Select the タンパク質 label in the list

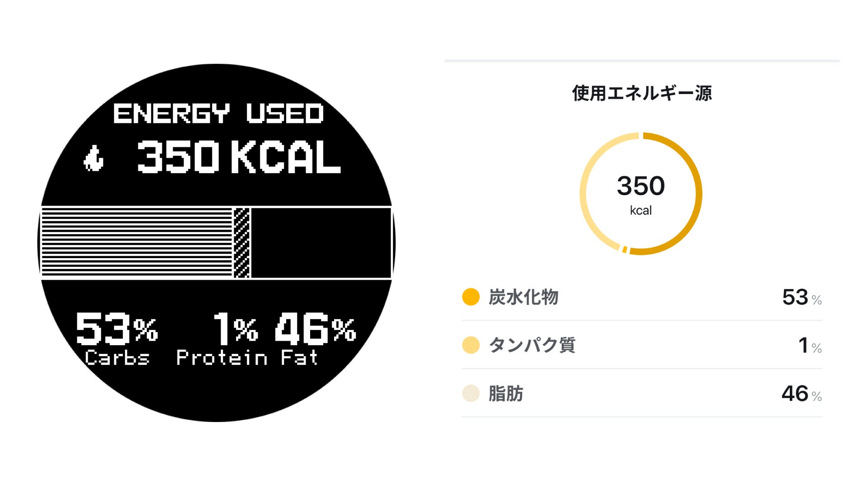(532, 345)
